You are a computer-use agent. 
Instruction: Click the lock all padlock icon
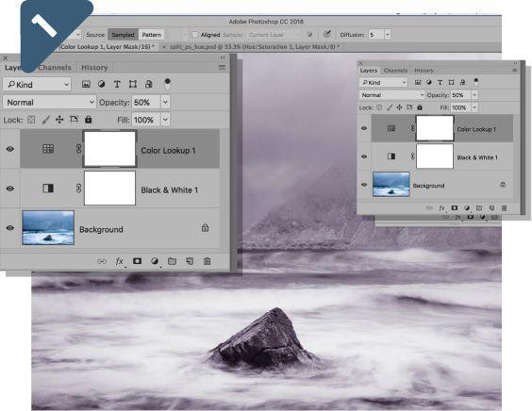pyautogui.click(x=89, y=120)
